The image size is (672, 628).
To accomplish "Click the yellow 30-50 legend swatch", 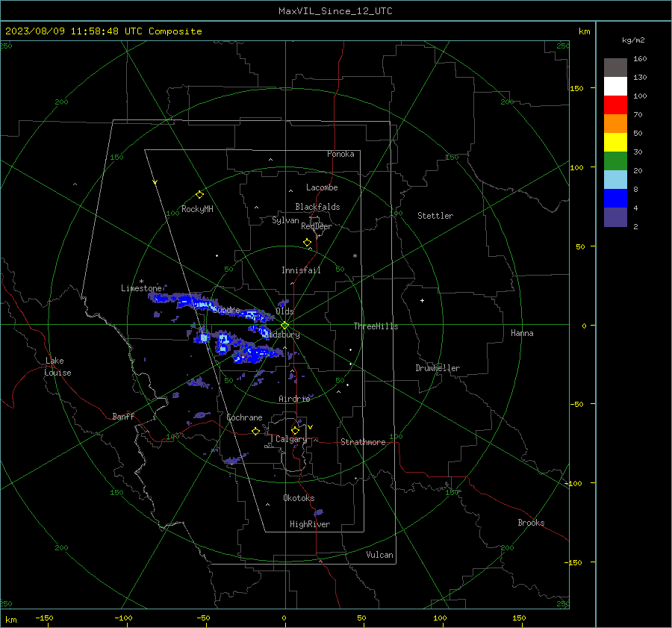I will click(x=615, y=143).
